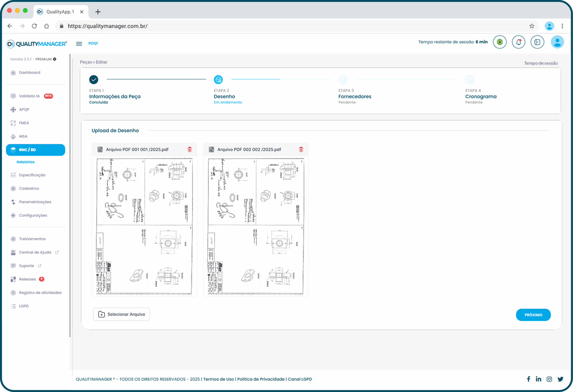Click the Selecionar Arquivo button

122,314
